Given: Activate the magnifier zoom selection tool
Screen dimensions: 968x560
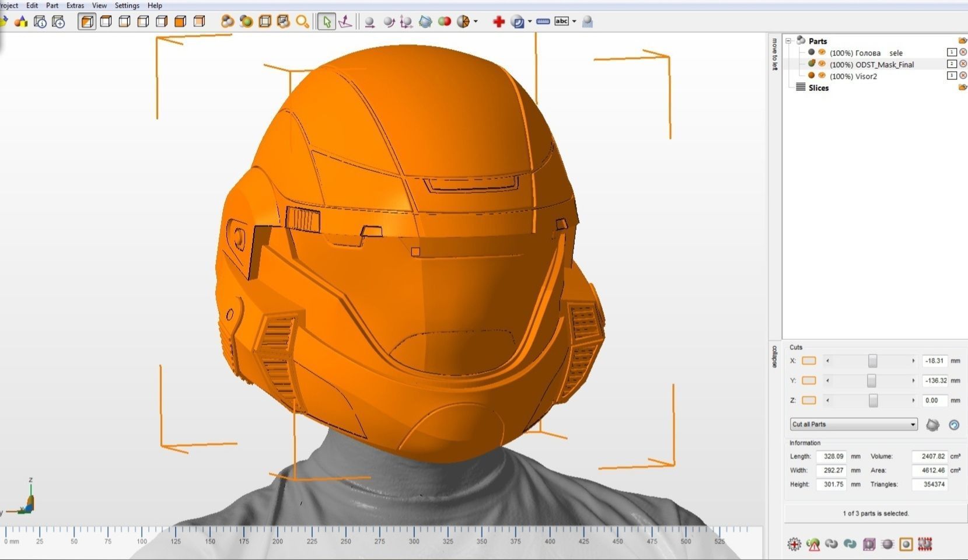Looking at the screenshot, I should pos(302,22).
